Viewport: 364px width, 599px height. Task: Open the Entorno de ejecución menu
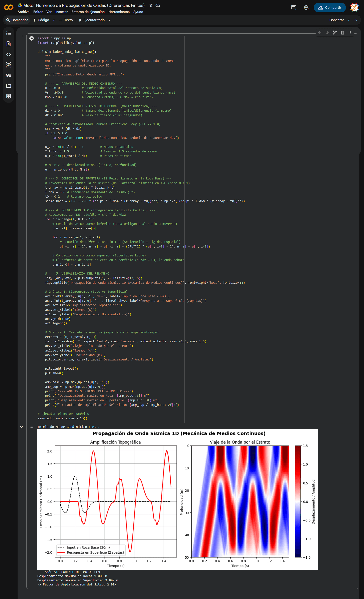(88, 12)
